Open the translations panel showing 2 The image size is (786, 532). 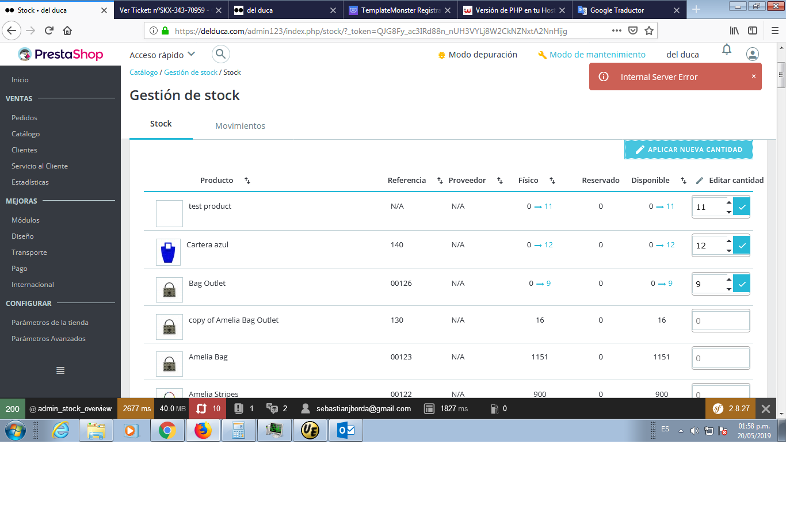tap(277, 409)
